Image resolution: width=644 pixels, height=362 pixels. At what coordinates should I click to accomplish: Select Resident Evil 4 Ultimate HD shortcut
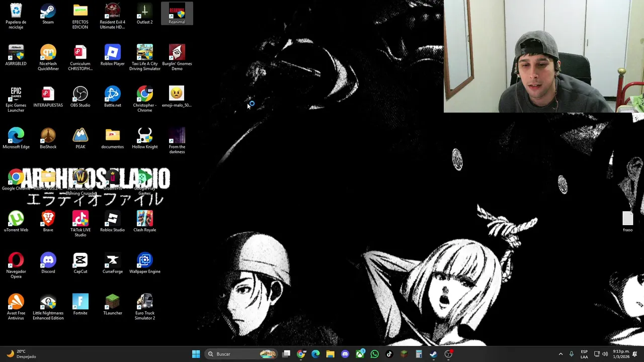pos(112,17)
